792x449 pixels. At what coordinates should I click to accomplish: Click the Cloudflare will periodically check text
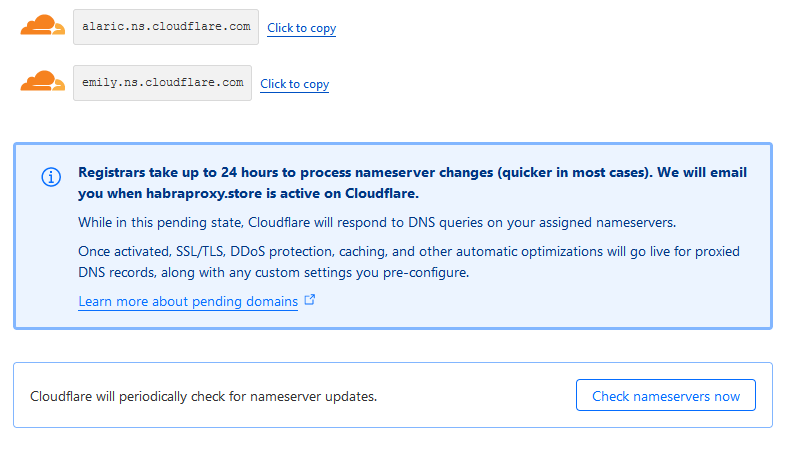(x=203, y=396)
